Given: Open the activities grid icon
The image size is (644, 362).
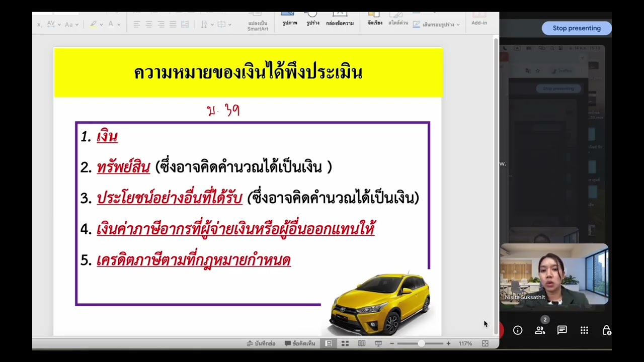Looking at the screenshot, I should pyautogui.click(x=584, y=330).
